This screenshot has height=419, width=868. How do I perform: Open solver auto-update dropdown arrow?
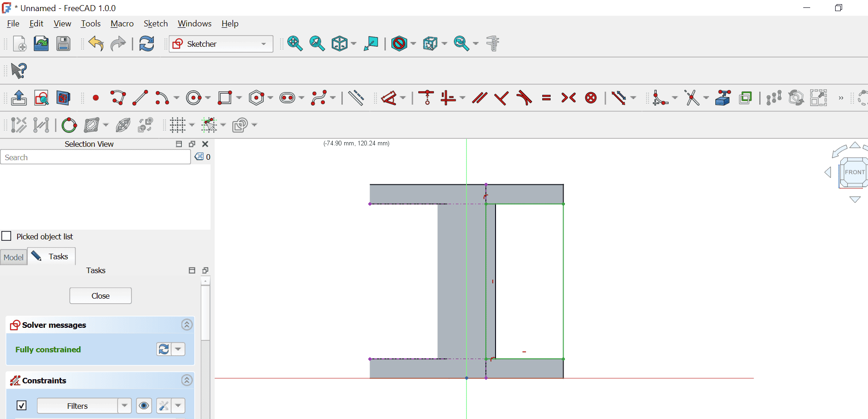point(178,349)
